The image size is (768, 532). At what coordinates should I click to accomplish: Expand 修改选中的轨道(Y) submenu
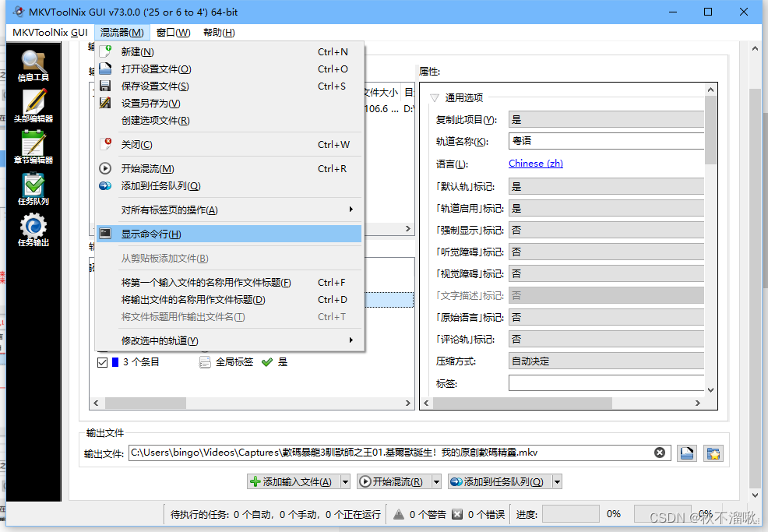(229, 340)
